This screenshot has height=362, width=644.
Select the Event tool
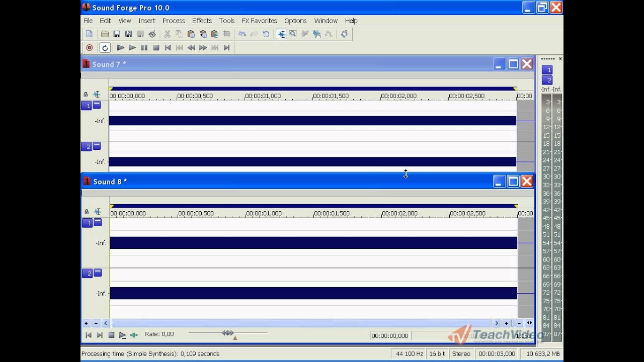tap(316, 34)
